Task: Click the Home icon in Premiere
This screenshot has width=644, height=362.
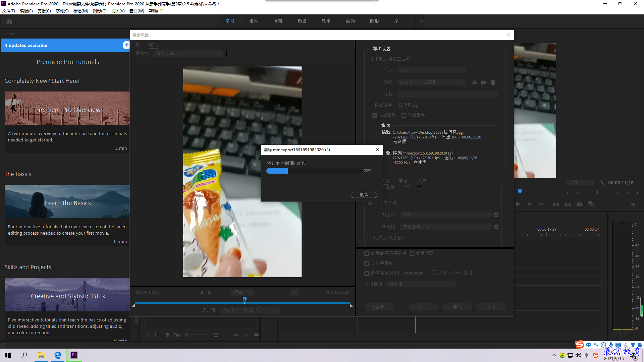Action: coord(9,21)
